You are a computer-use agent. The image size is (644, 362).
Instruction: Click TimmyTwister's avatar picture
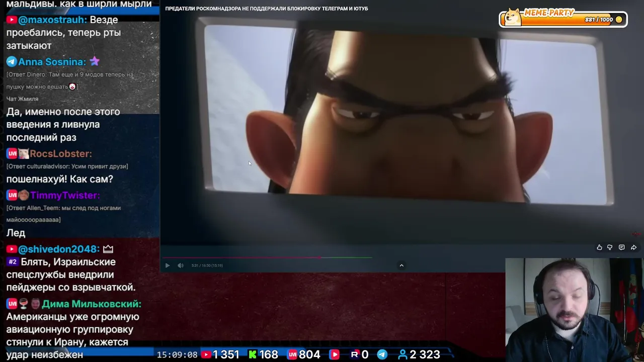tap(23, 196)
